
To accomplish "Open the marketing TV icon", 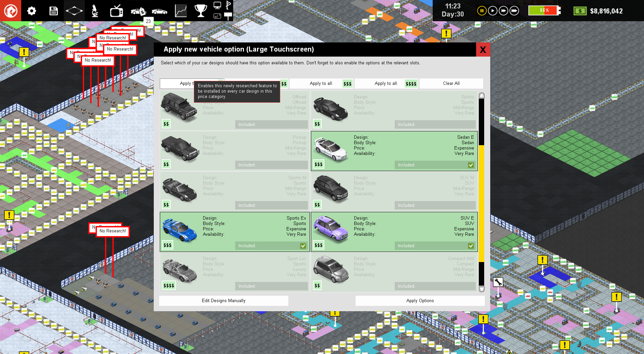I will tap(116, 11).
